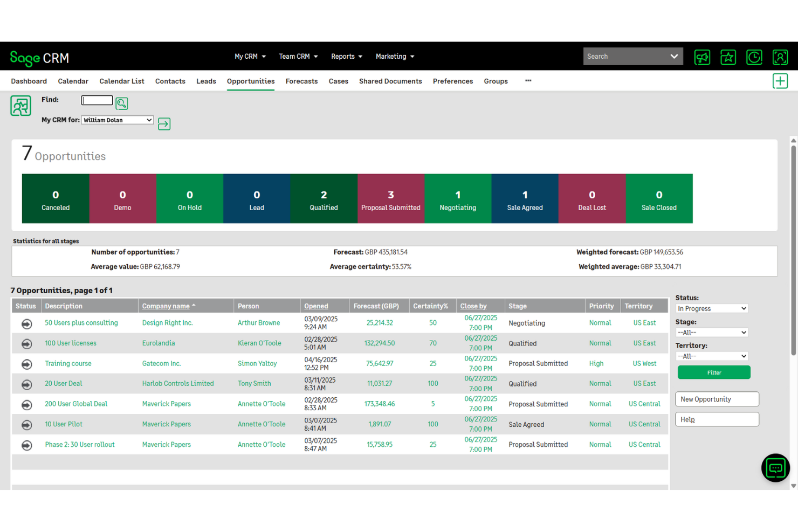The height and width of the screenshot is (532, 798).
Task: Click the My CRM person icon beside Find
Action: 21,106
